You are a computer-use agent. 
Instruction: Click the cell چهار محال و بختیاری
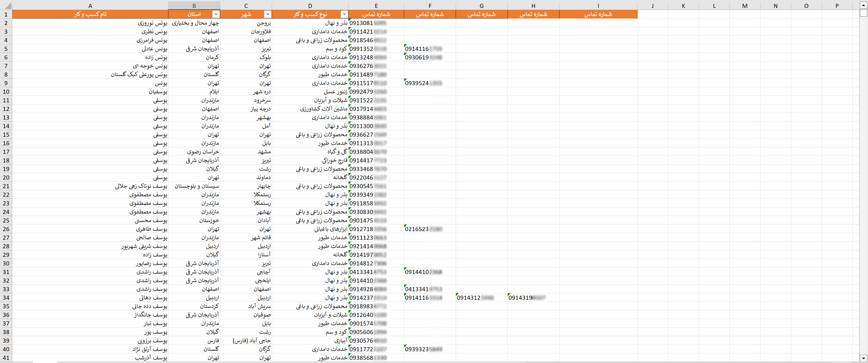click(x=194, y=23)
